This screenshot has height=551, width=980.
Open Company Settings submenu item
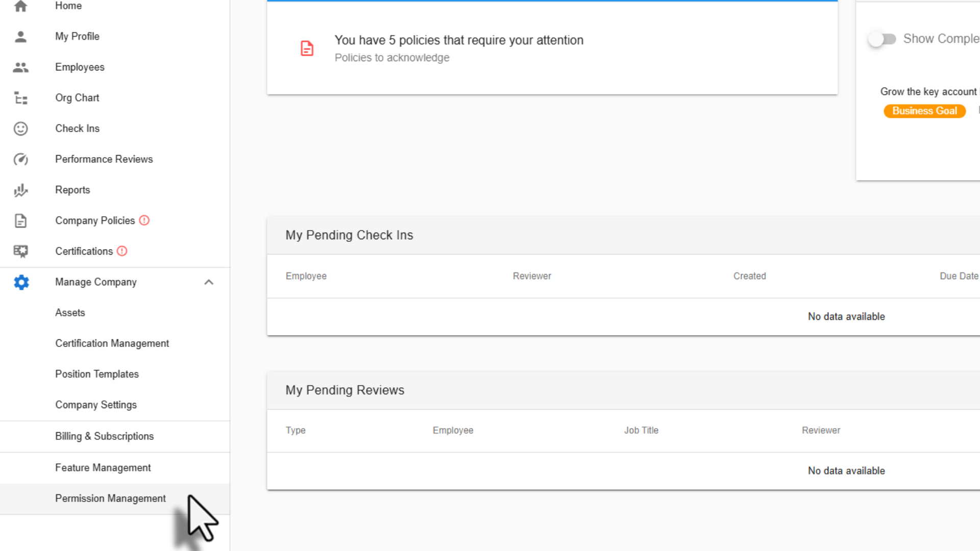point(96,405)
